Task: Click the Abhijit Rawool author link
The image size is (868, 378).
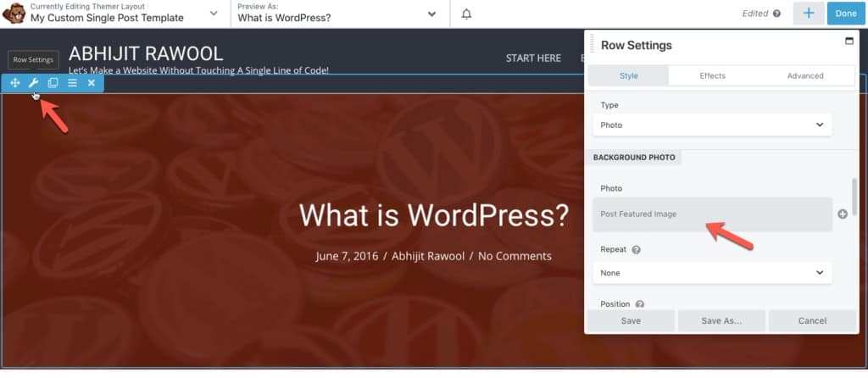Action: point(427,256)
